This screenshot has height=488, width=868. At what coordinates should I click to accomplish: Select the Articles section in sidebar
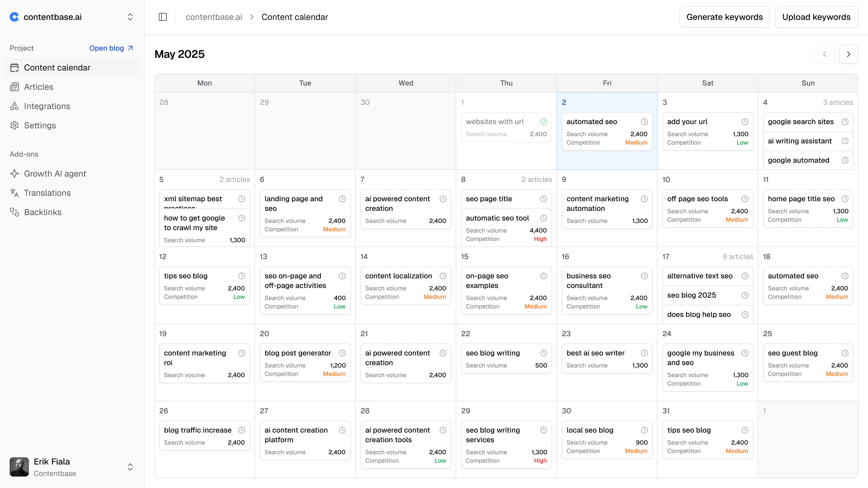coord(38,87)
